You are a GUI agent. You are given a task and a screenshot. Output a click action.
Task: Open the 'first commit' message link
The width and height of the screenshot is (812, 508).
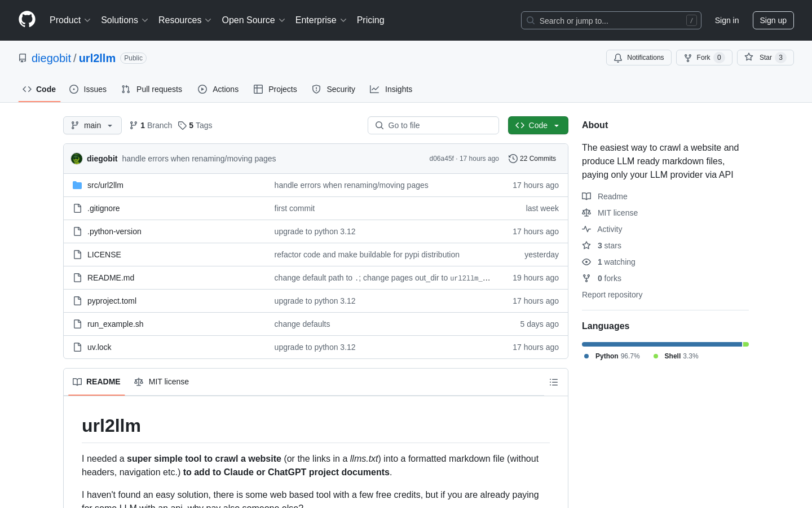pyautogui.click(x=294, y=208)
